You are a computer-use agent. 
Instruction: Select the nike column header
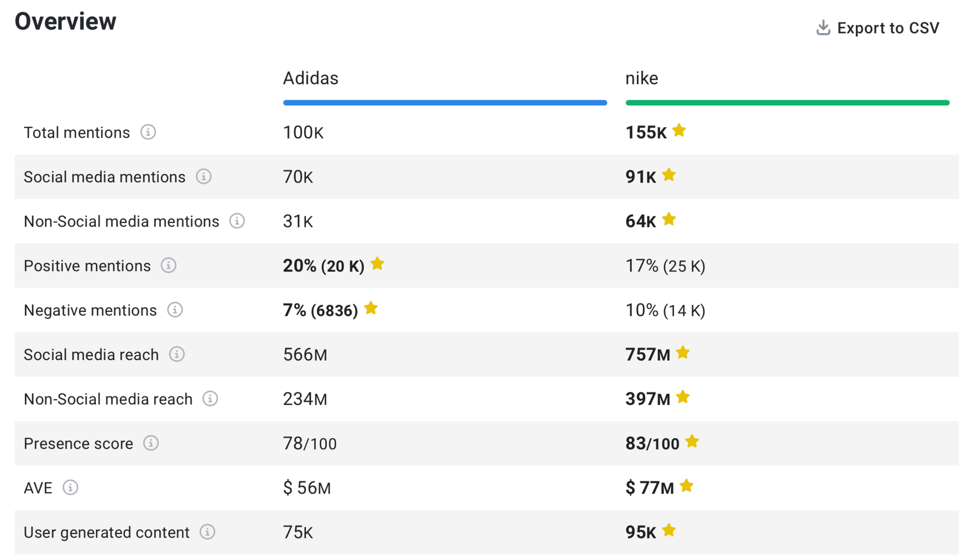(x=642, y=78)
